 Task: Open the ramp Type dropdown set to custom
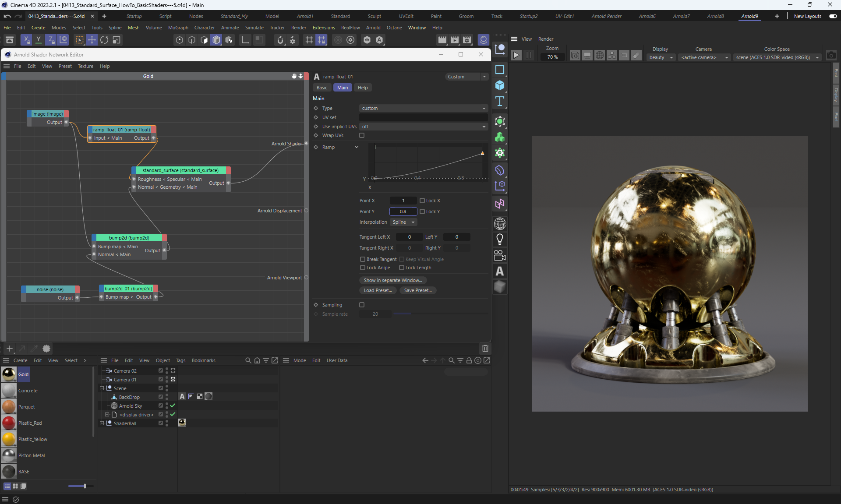[x=423, y=108]
